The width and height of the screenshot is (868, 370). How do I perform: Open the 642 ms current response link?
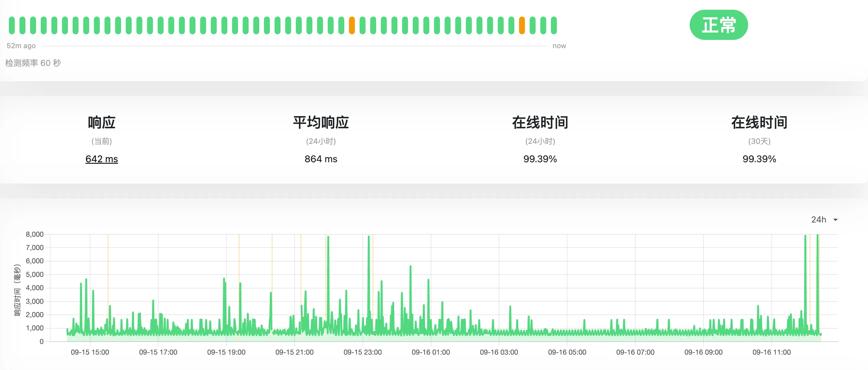(x=102, y=159)
